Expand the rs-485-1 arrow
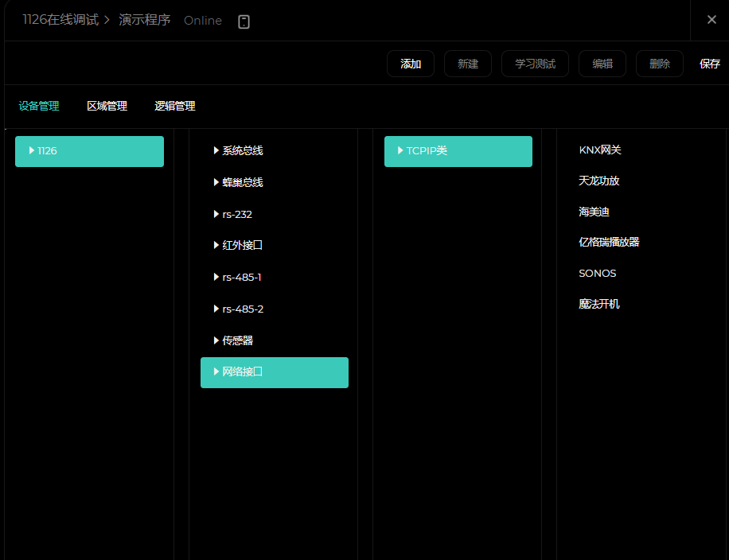The height and width of the screenshot is (560, 729). (x=216, y=277)
